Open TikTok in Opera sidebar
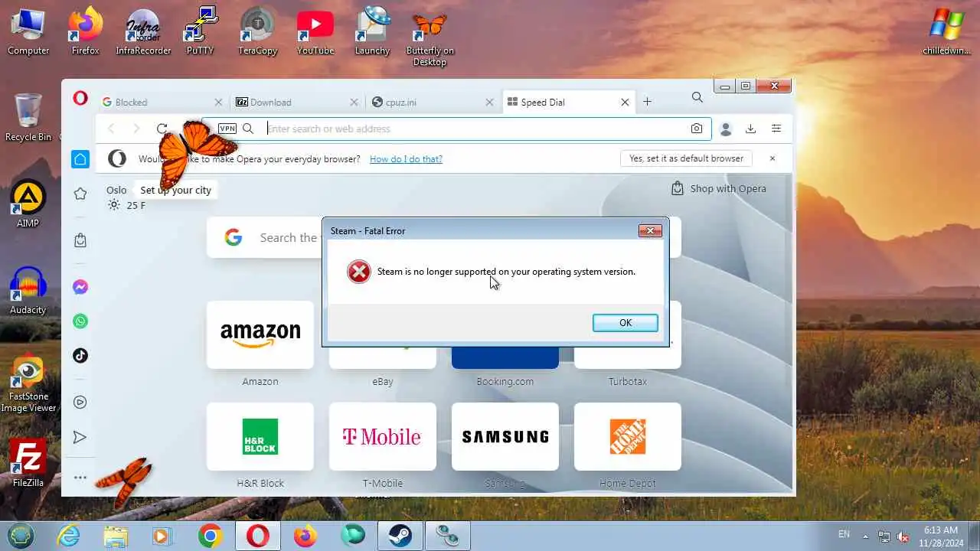 [x=80, y=355]
